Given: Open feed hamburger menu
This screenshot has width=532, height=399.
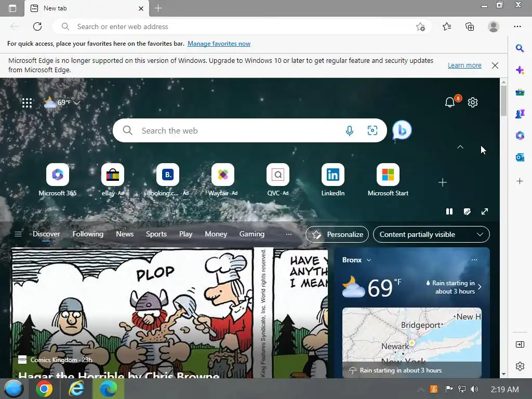Looking at the screenshot, I should [x=18, y=234].
